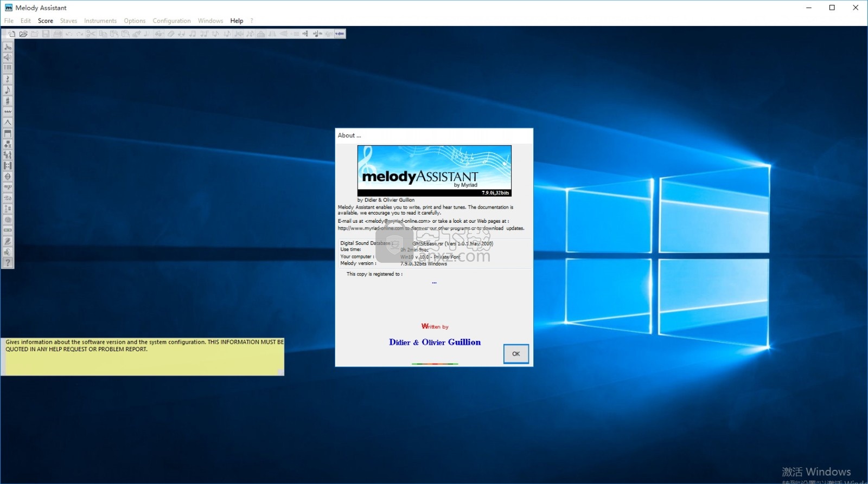
Task: Open the wavy trill line palette icon
Action: [8, 112]
